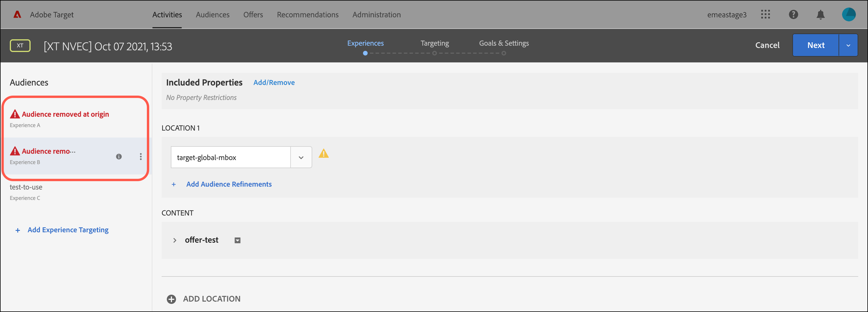Open the Administration tab
Screen dimensions: 868x312
(x=376, y=14)
